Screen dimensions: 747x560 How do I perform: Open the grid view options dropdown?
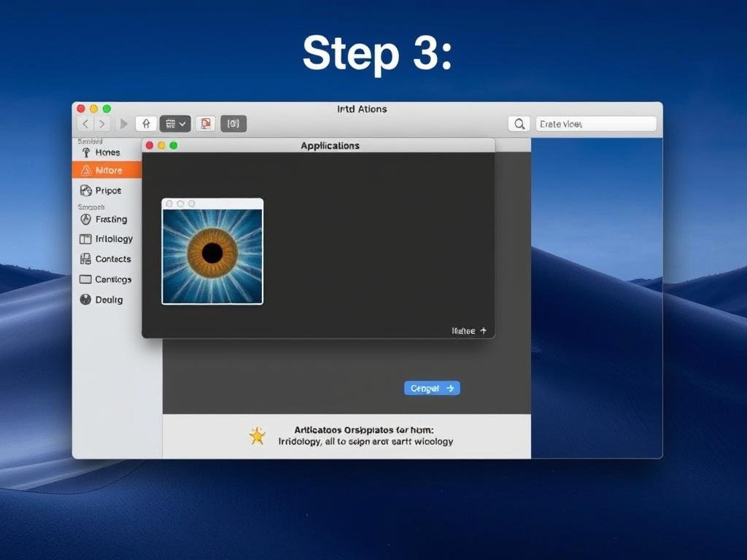175,124
